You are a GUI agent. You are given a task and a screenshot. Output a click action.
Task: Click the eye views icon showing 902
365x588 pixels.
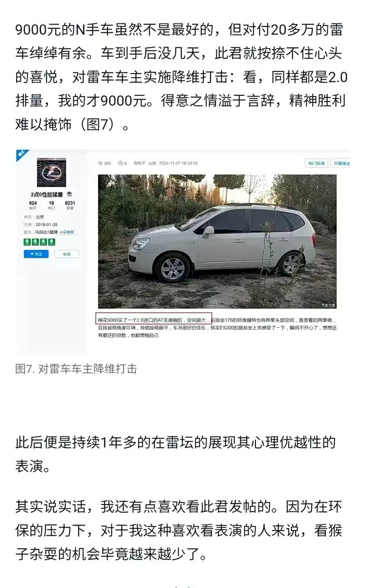(101, 163)
